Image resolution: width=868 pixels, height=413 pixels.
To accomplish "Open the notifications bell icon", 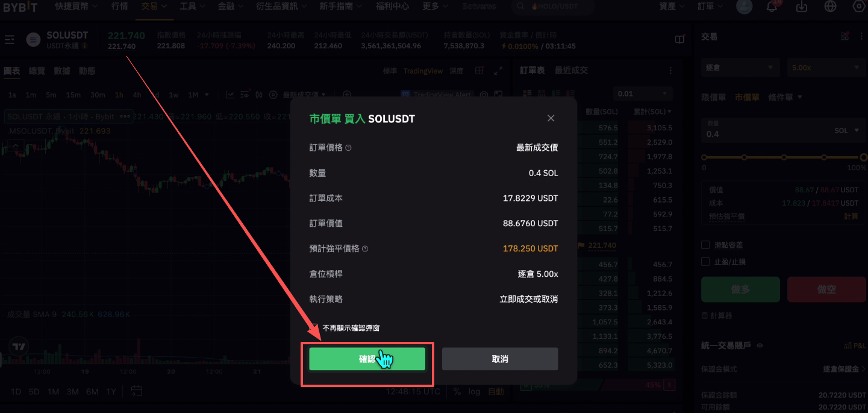I will tap(772, 7).
